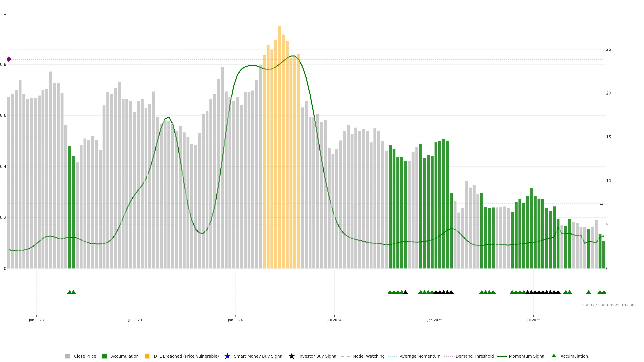Click the Jan 2023 axis label
644x362 pixels.
(36, 320)
